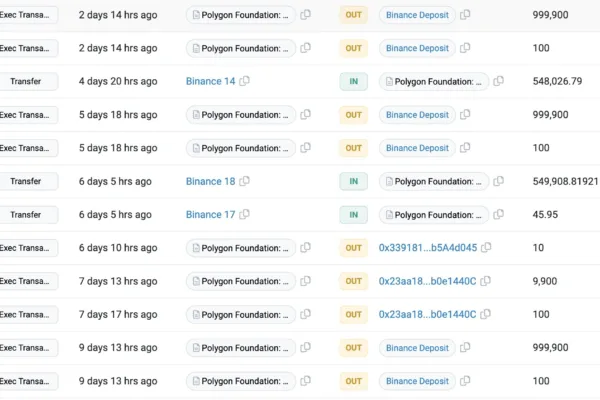Open 0x23aa18...b0e1440C link in 7 days 17 hrs row
This screenshot has width=600, height=400.
(x=427, y=314)
